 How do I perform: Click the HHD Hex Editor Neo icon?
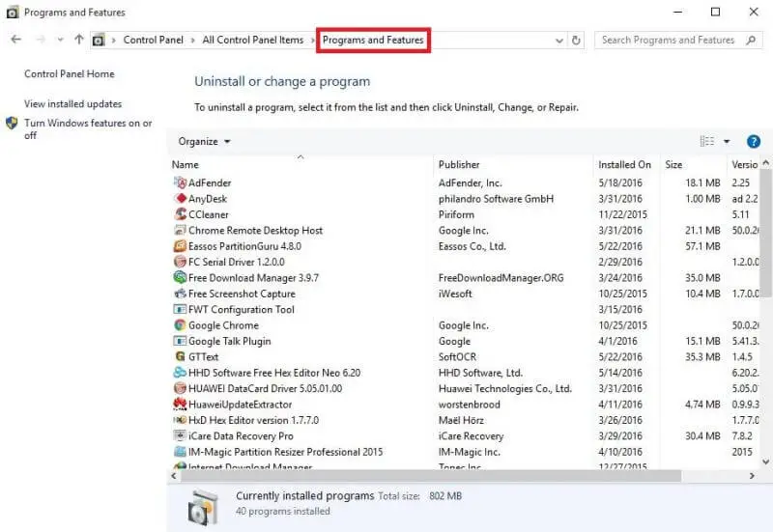(x=180, y=373)
